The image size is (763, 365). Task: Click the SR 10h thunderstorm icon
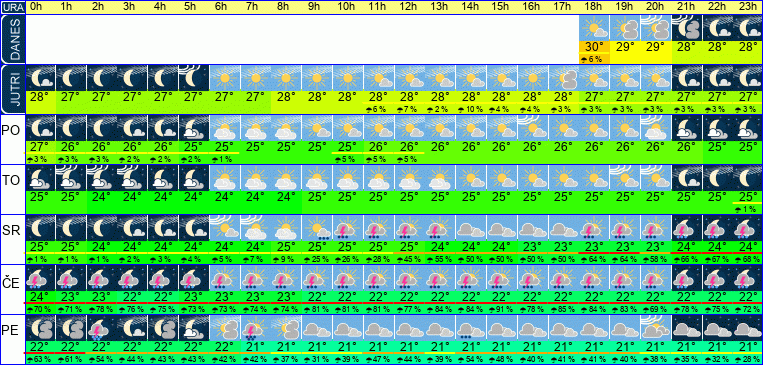(x=346, y=228)
